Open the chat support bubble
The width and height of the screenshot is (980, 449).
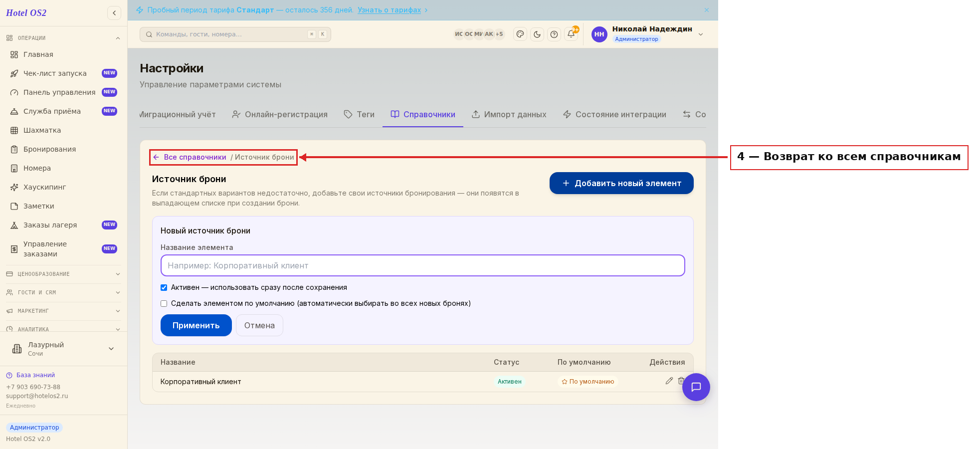[696, 387]
